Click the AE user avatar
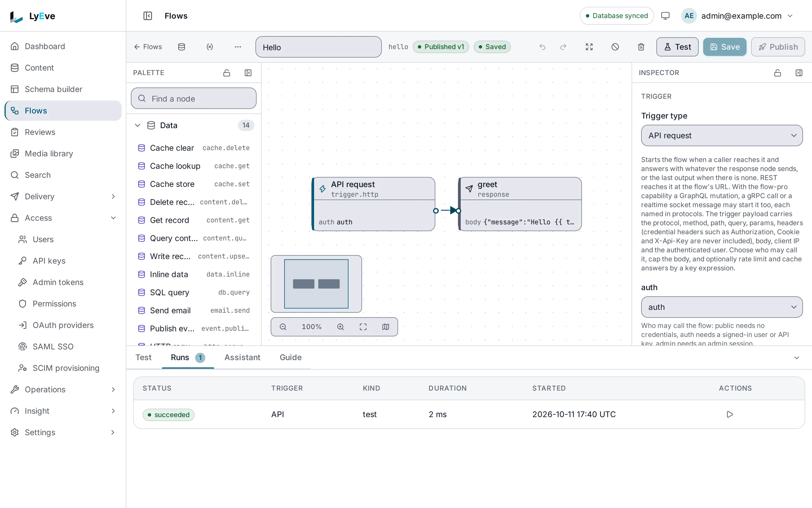The image size is (812, 508). click(689, 16)
